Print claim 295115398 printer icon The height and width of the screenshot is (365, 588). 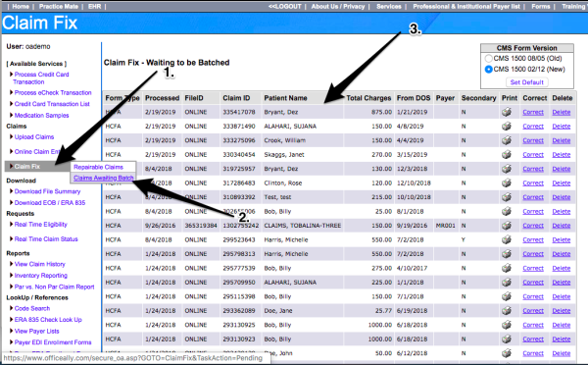(507, 296)
